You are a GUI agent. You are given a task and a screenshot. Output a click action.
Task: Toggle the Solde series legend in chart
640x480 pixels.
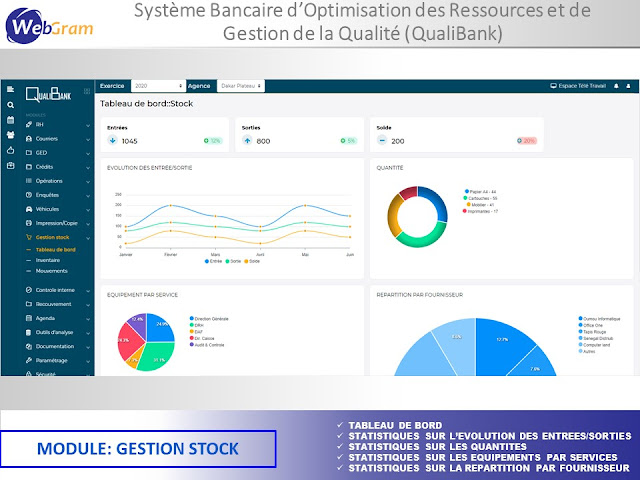point(252,261)
